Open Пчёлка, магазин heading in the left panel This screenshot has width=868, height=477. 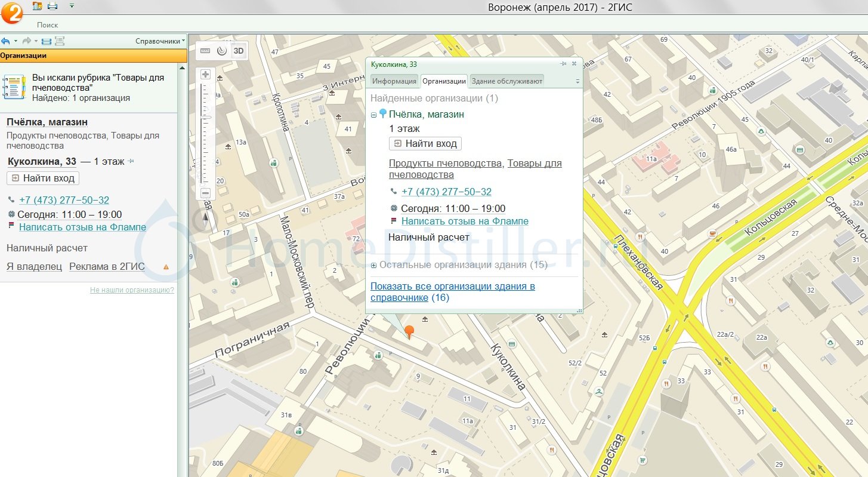[47, 122]
